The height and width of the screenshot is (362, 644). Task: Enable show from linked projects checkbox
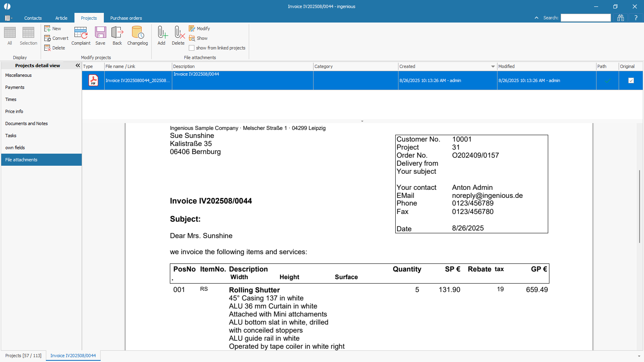point(192,48)
